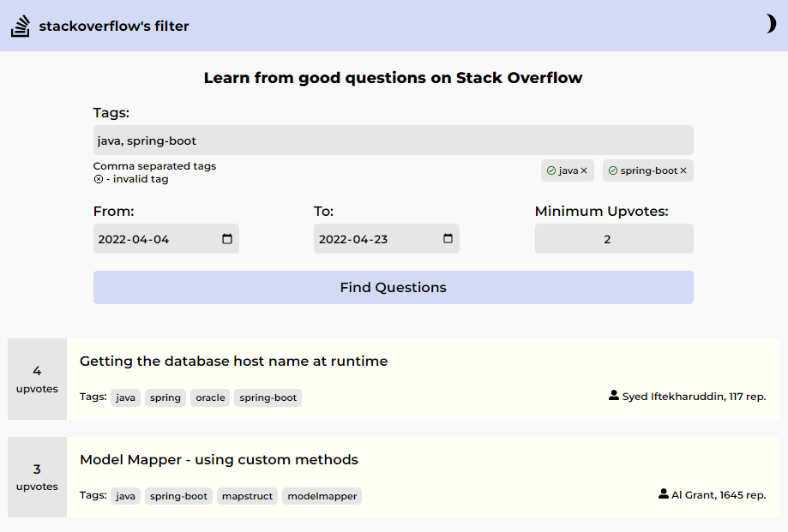Toggle dark mode with the moon icon
The height and width of the screenshot is (532, 788).
tap(771, 24)
